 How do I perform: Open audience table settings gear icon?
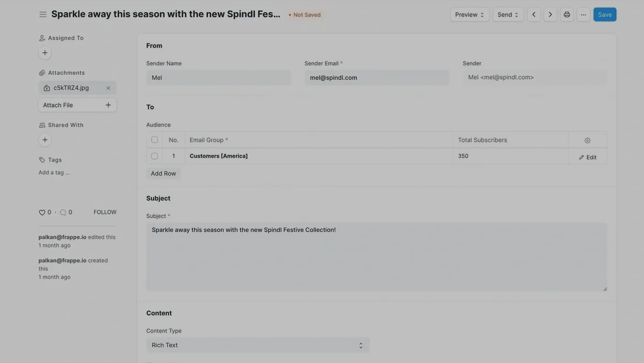[x=587, y=140]
